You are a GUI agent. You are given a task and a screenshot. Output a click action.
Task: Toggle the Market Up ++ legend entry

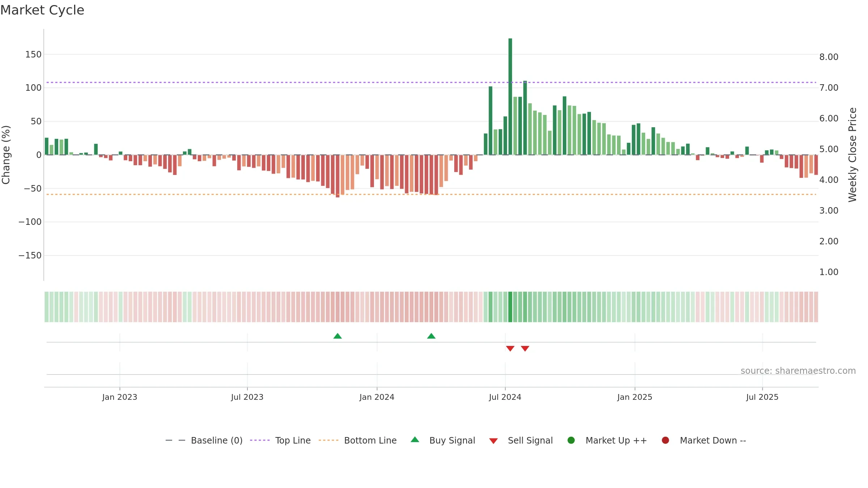pos(607,440)
